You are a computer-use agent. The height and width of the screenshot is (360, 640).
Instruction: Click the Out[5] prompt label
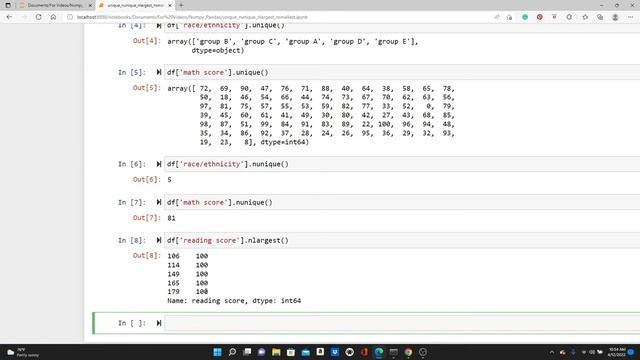147,88
